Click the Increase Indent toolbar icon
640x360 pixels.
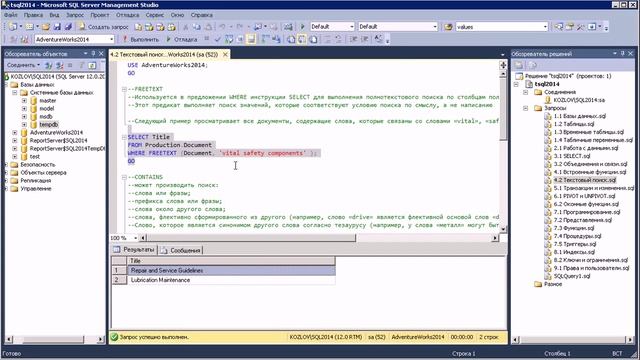[x=365, y=39]
